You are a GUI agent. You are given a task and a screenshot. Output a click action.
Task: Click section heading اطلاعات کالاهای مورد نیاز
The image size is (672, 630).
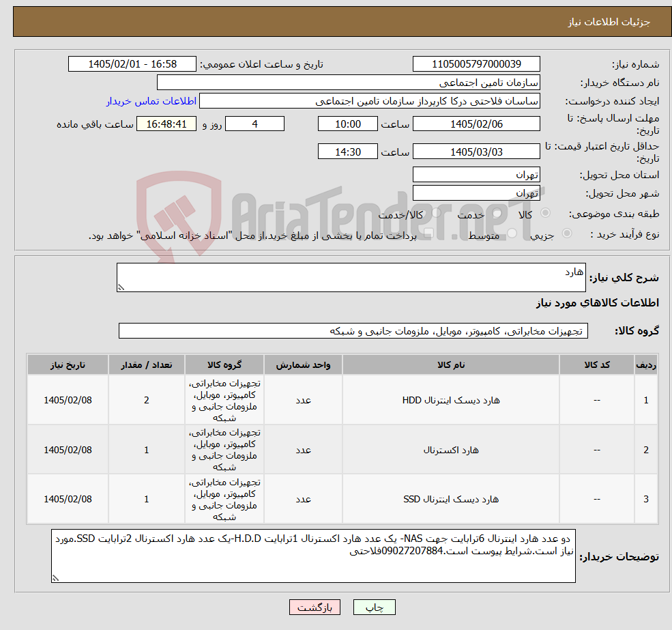tap(597, 303)
